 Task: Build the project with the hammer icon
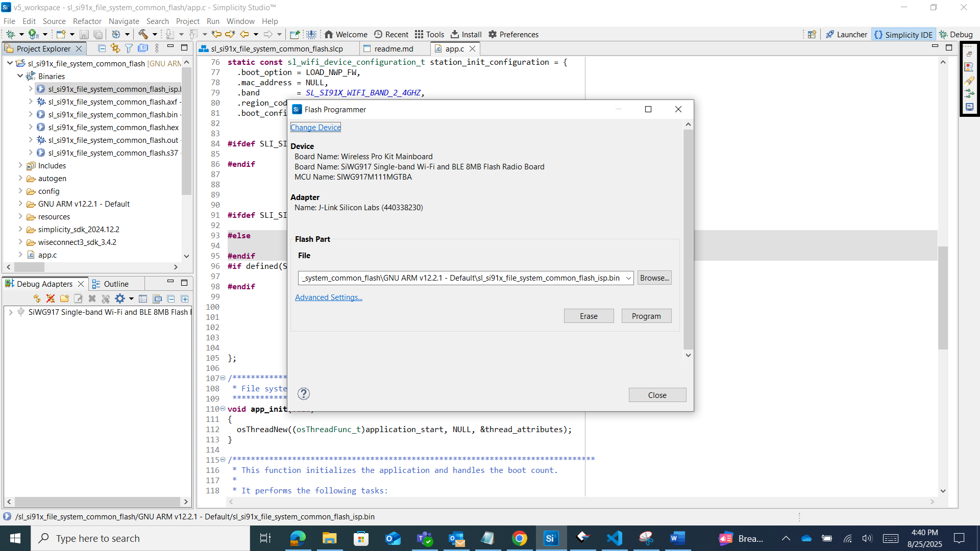point(143,34)
